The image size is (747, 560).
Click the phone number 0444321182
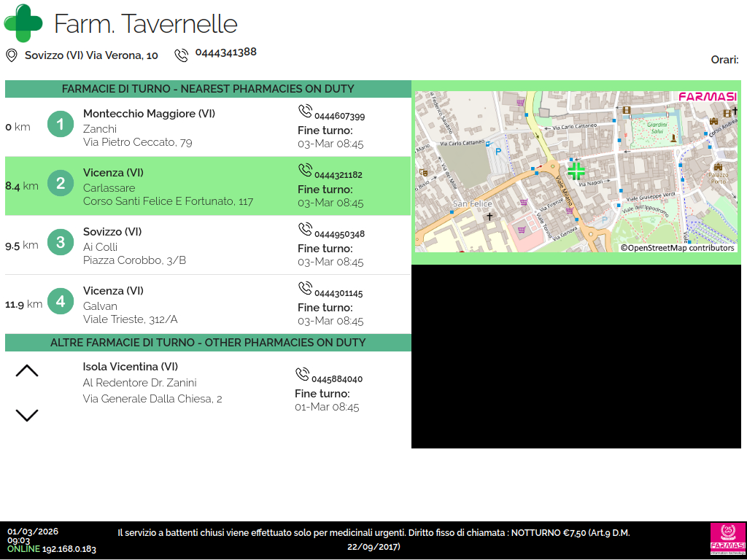click(338, 175)
